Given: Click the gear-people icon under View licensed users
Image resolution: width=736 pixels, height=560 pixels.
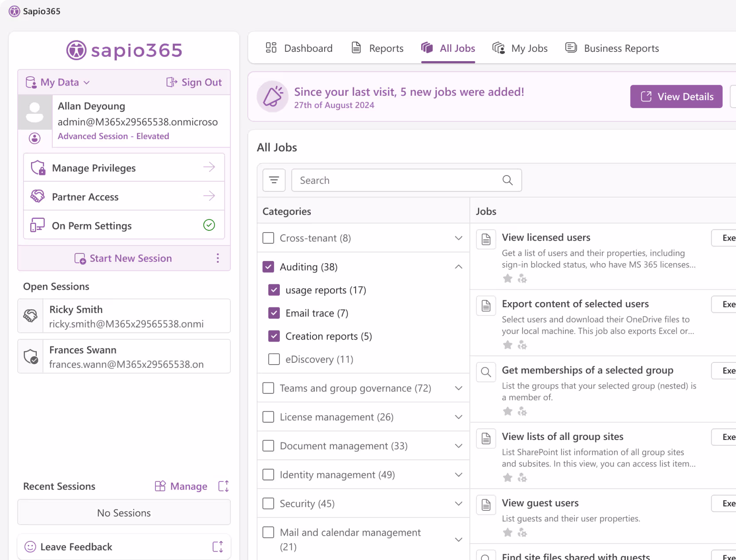Looking at the screenshot, I should coord(523,278).
